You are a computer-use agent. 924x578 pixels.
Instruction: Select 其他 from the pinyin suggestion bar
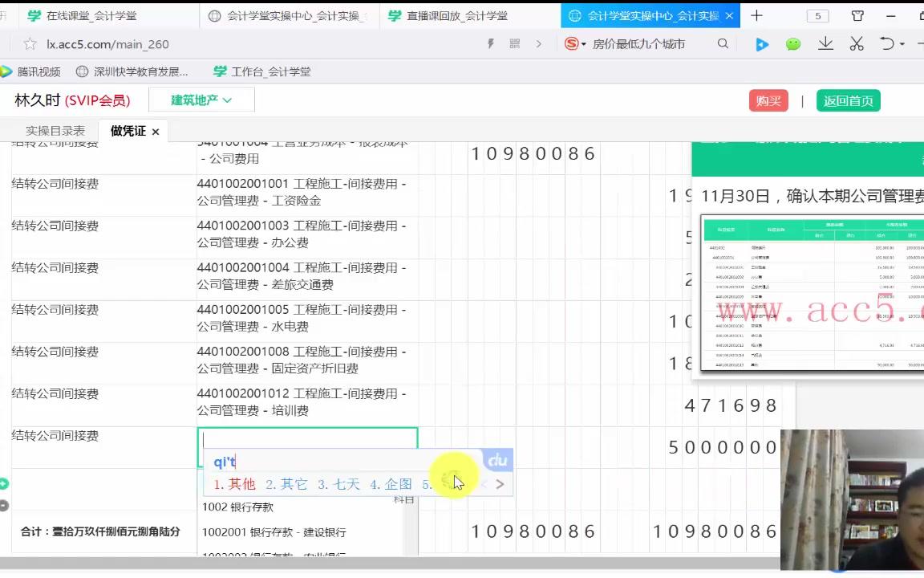237,484
